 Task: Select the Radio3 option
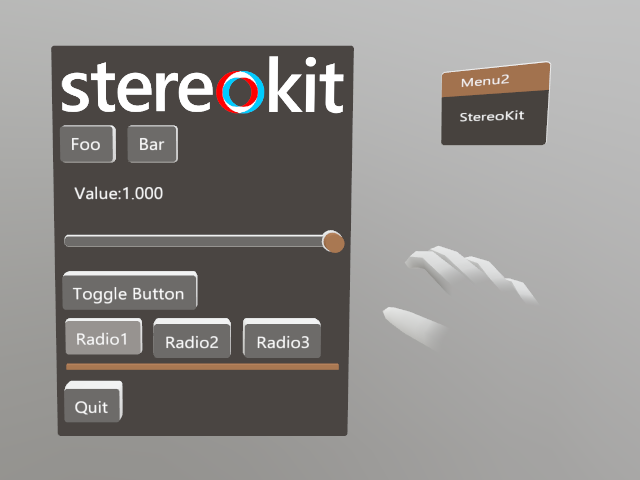click(282, 338)
